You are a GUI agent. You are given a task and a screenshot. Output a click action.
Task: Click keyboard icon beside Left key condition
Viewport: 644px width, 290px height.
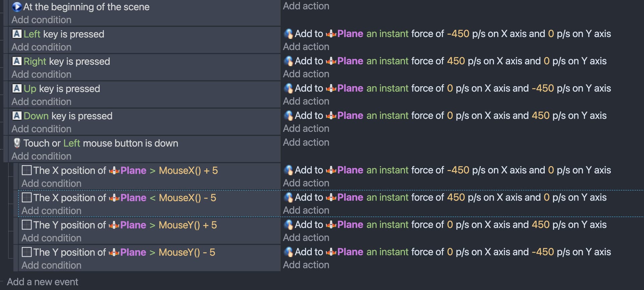point(17,34)
